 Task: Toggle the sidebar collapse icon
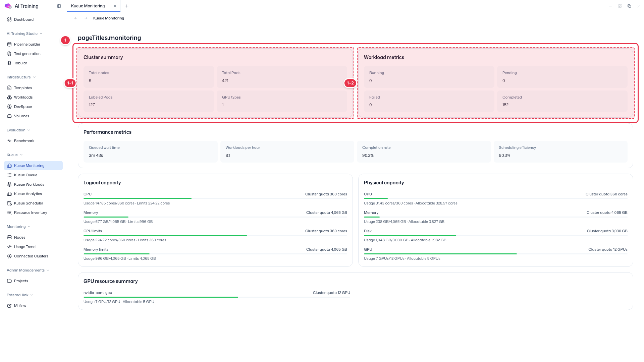click(x=59, y=6)
